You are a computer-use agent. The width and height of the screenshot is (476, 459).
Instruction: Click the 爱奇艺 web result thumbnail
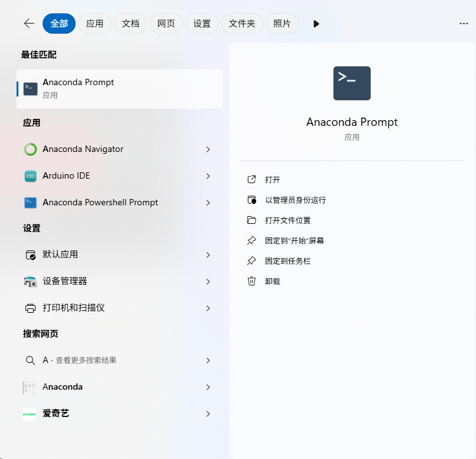pyautogui.click(x=29, y=414)
